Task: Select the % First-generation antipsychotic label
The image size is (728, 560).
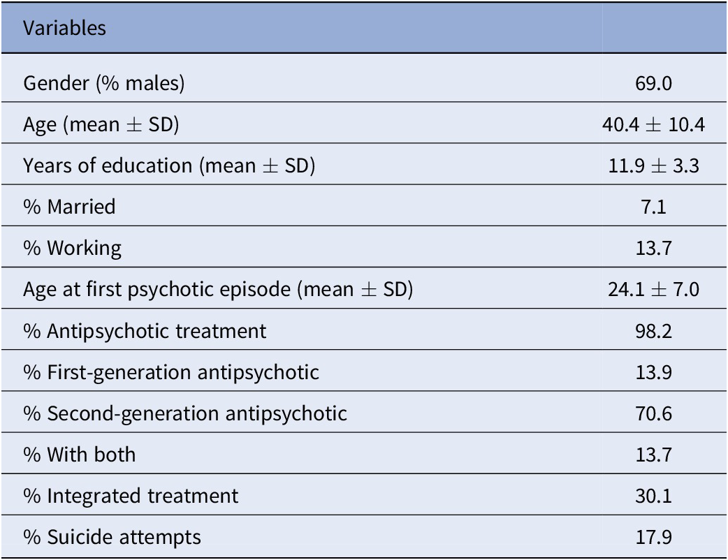Action: (171, 372)
